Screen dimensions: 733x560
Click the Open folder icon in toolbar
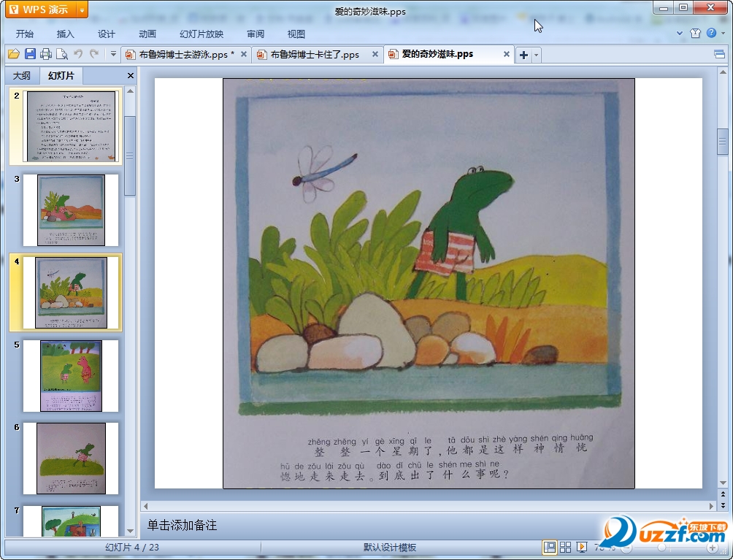(x=13, y=54)
